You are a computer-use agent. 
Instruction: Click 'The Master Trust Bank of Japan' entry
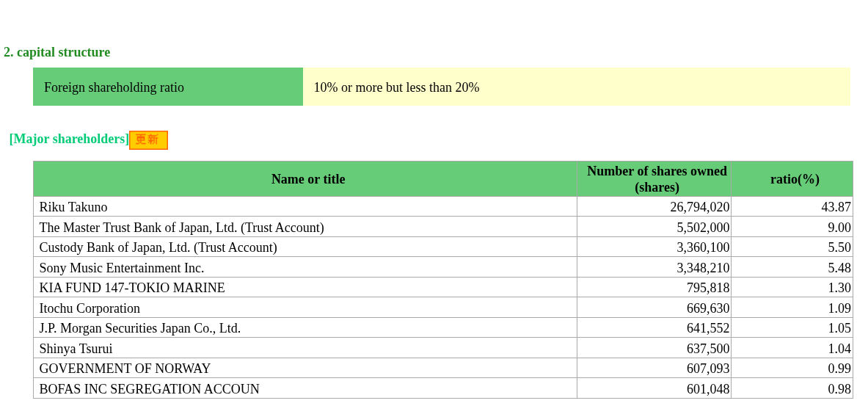tap(181, 228)
